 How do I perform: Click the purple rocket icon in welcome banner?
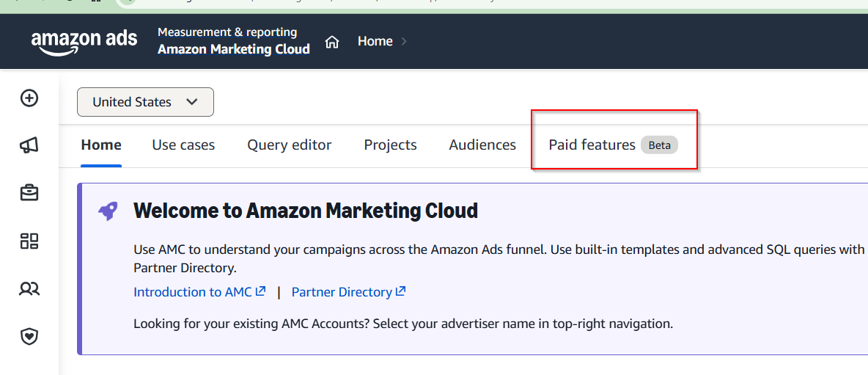(107, 211)
